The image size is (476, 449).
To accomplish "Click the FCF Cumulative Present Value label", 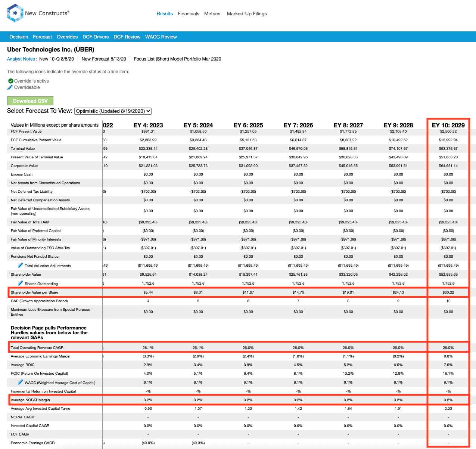I will pos(36,140).
